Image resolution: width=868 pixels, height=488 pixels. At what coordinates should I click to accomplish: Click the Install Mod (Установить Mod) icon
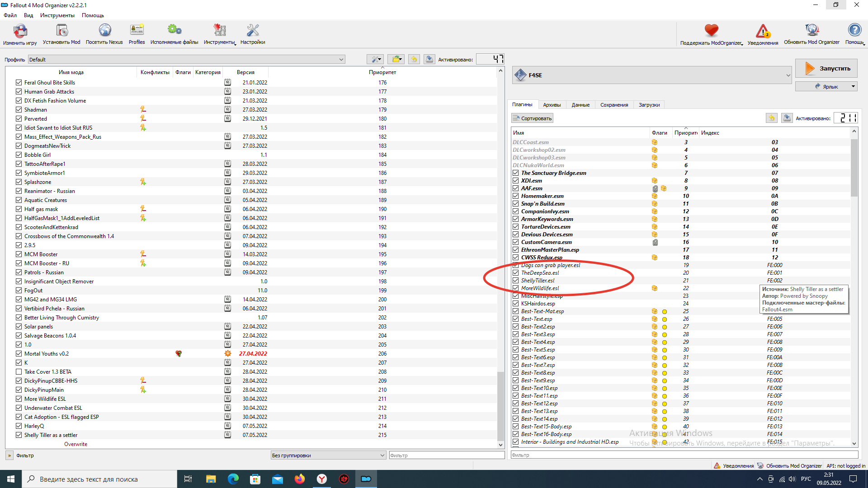click(x=61, y=31)
